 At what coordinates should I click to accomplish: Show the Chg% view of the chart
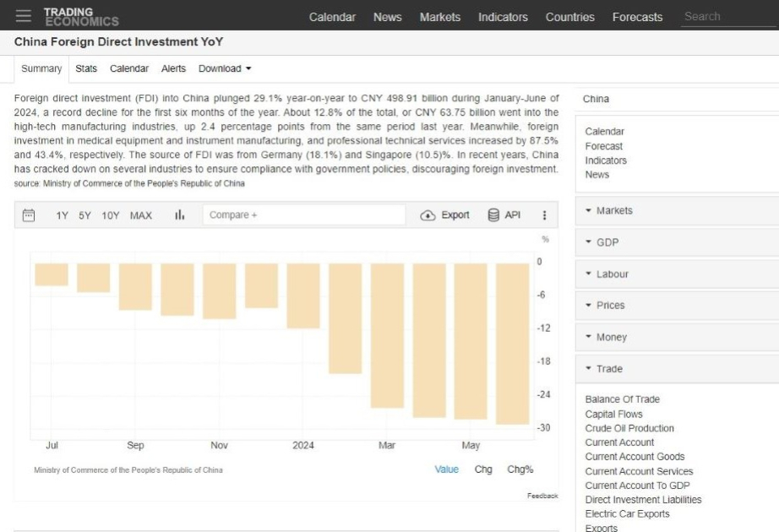(x=520, y=470)
